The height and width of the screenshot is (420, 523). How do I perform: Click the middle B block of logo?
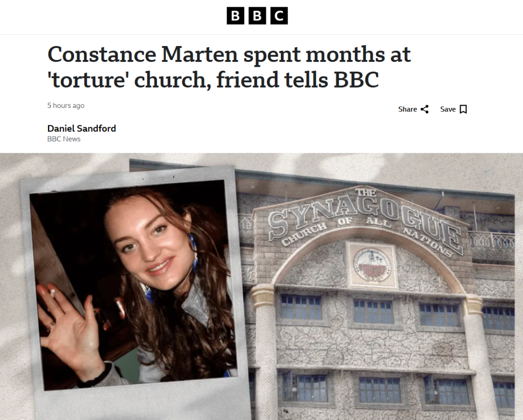click(257, 15)
